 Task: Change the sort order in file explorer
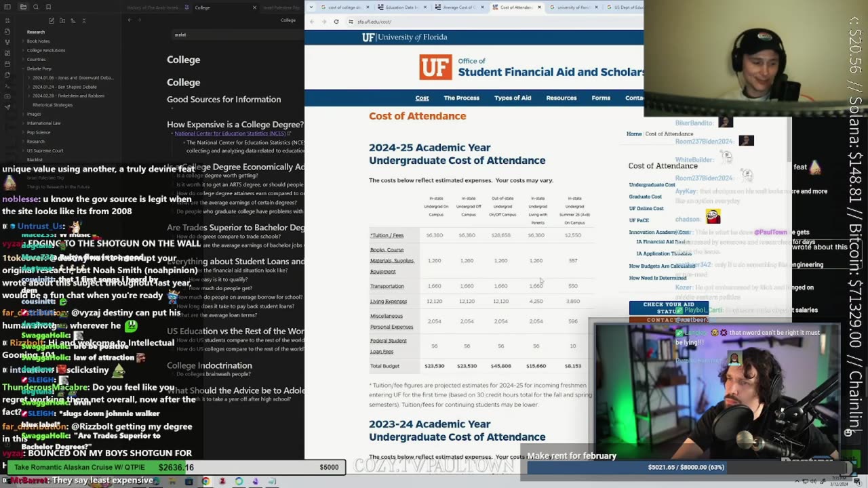pyautogui.click(x=73, y=20)
